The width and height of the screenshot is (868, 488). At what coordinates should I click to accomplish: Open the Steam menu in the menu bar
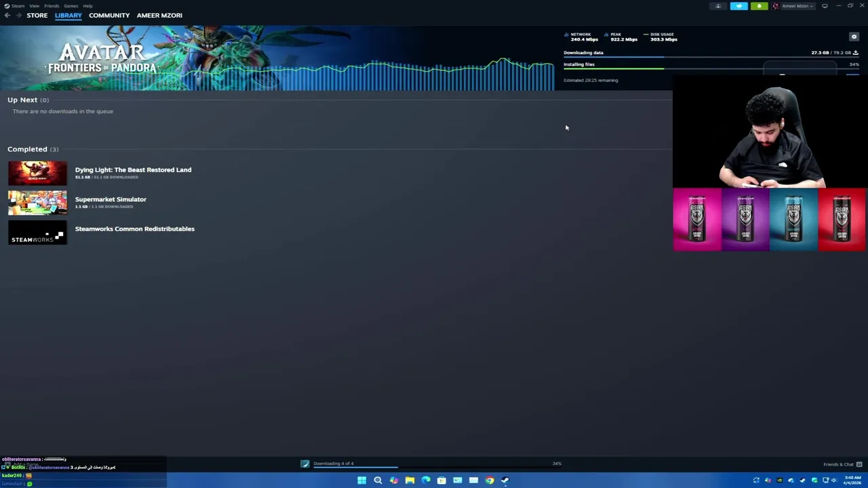15,5
